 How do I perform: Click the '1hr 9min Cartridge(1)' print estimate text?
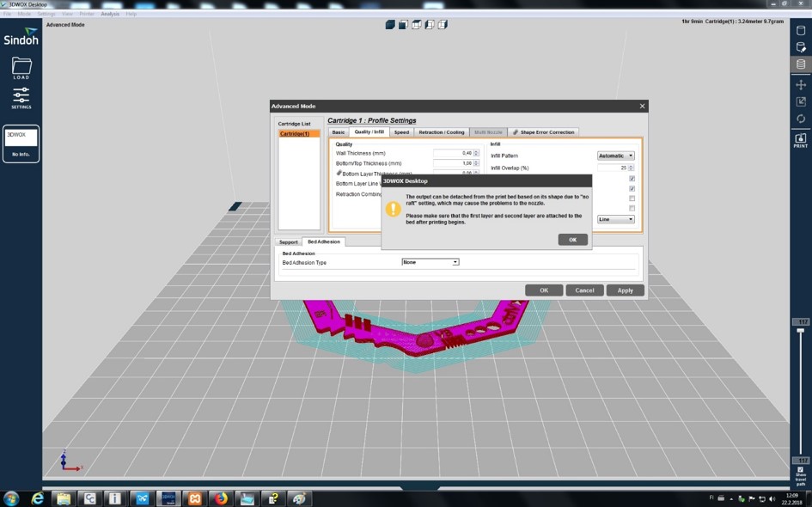[x=732, y=21]
